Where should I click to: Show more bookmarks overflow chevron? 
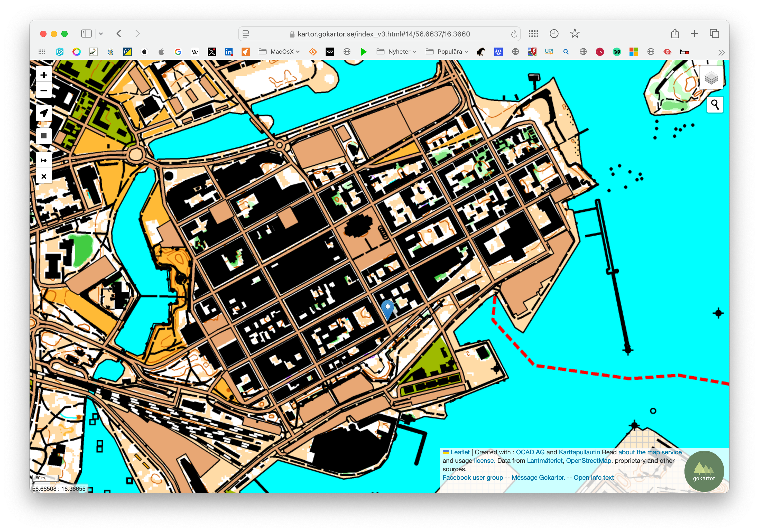click(x=721, y=53)
